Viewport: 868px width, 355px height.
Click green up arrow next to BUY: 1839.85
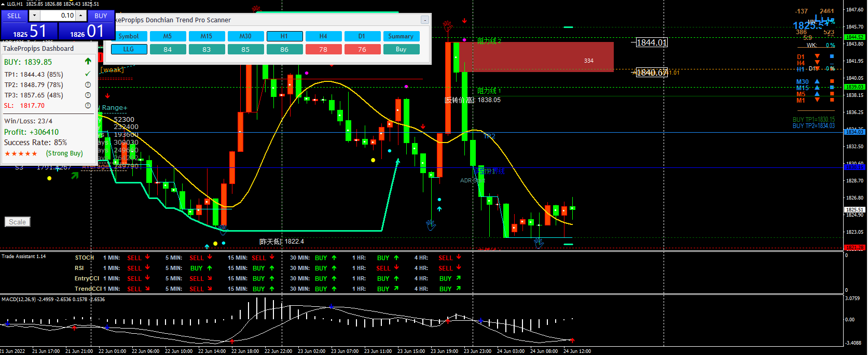tap(88, 62)
